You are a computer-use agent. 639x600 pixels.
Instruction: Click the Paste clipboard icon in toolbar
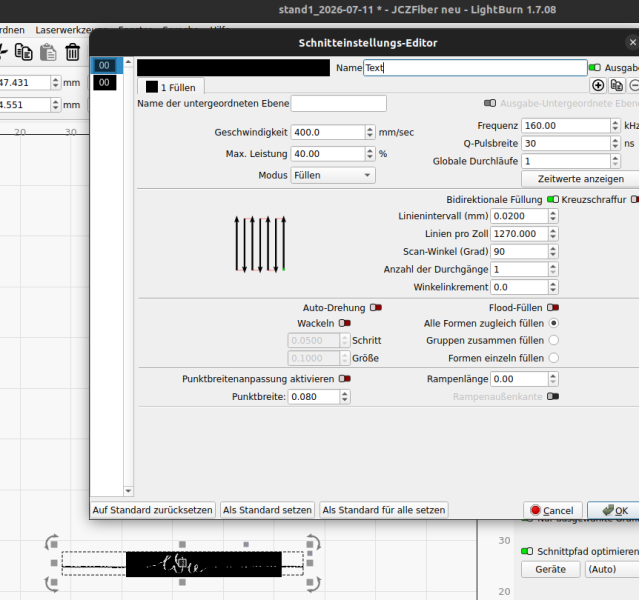[48, 52]
